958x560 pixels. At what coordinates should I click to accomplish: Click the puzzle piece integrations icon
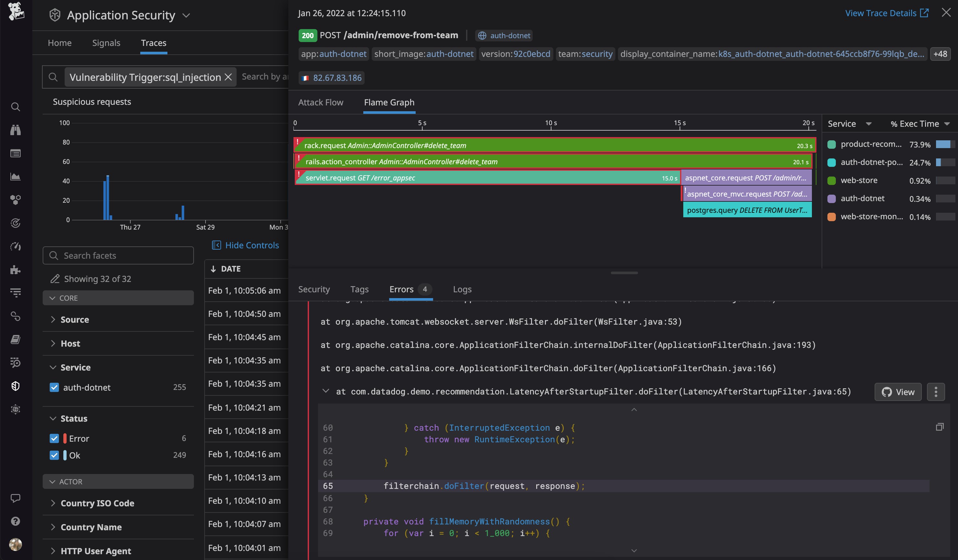click(x=15, y=270)
